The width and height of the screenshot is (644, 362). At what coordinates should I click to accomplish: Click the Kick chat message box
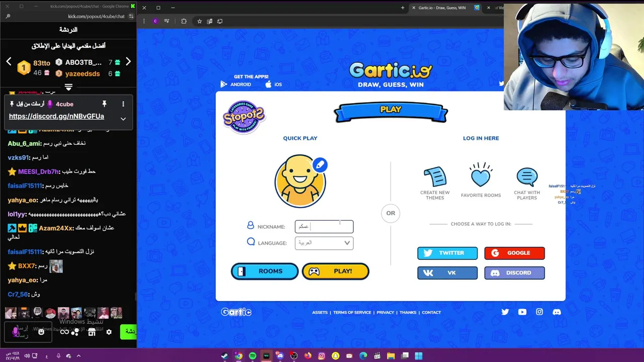27,332
